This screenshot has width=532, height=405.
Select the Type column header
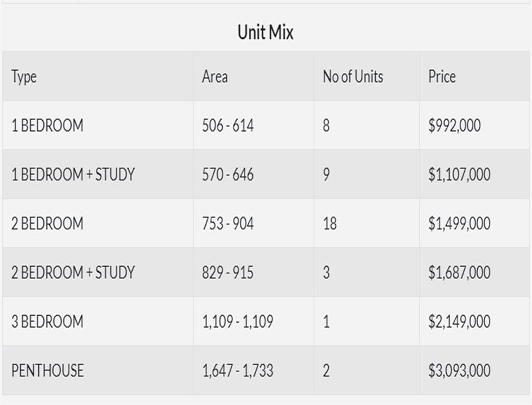[24, 77]
